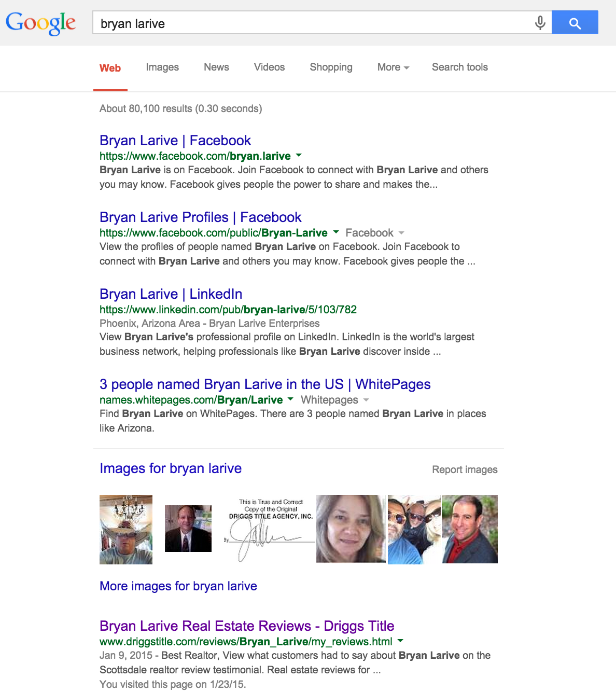Open '3 people named Bryan Larive' WhitePages result
The height and width of the screenshot is (692, 616).
264,384
